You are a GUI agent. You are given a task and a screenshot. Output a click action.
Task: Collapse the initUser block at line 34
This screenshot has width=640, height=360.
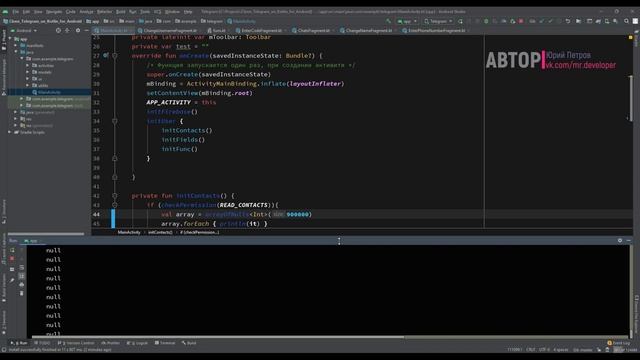coord(115,121)
